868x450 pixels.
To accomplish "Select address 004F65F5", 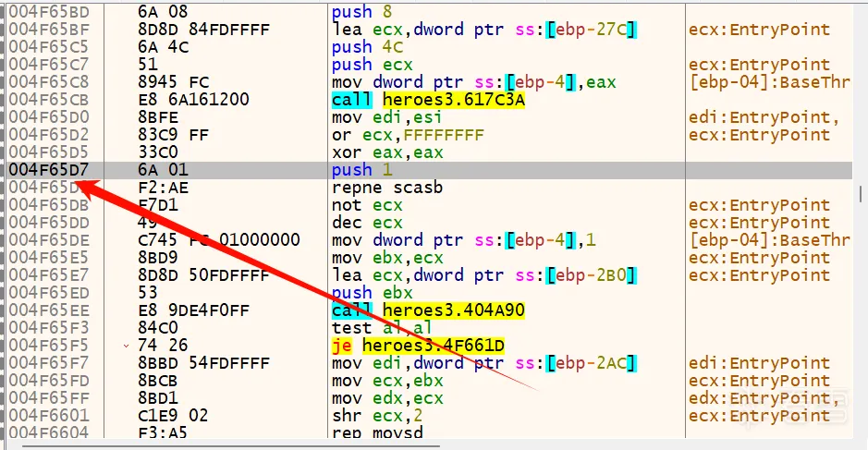I will pyautogui.click(x=49, y=346).
